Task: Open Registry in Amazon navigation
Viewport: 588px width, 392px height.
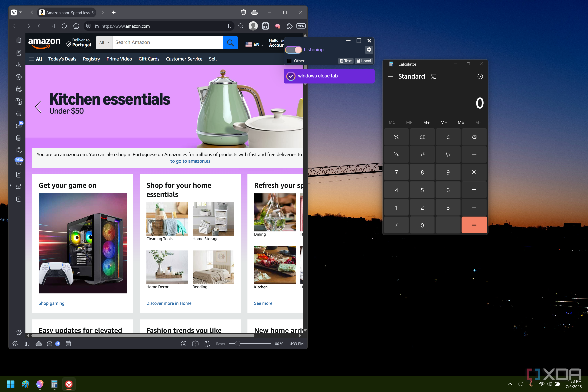Action: coord(92,59)
